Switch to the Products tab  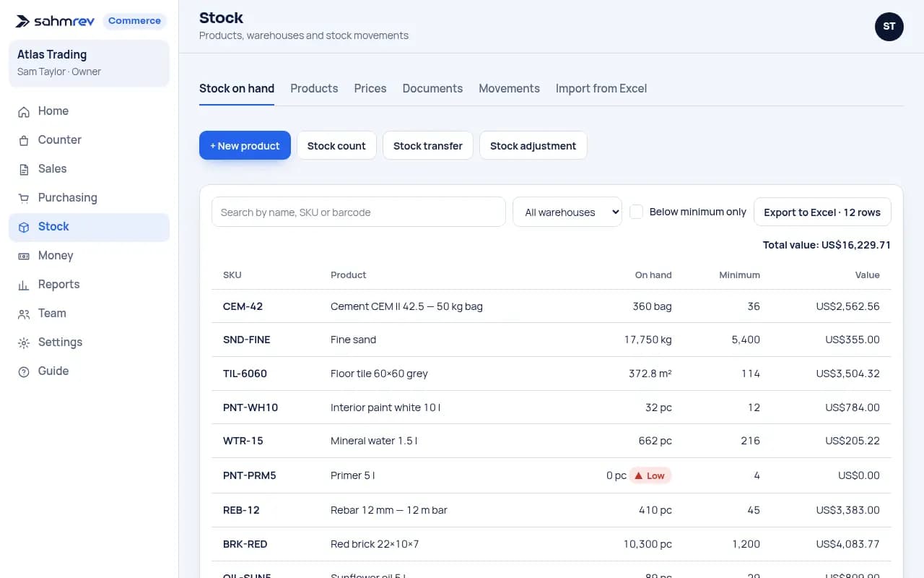(x=314, y=88)
